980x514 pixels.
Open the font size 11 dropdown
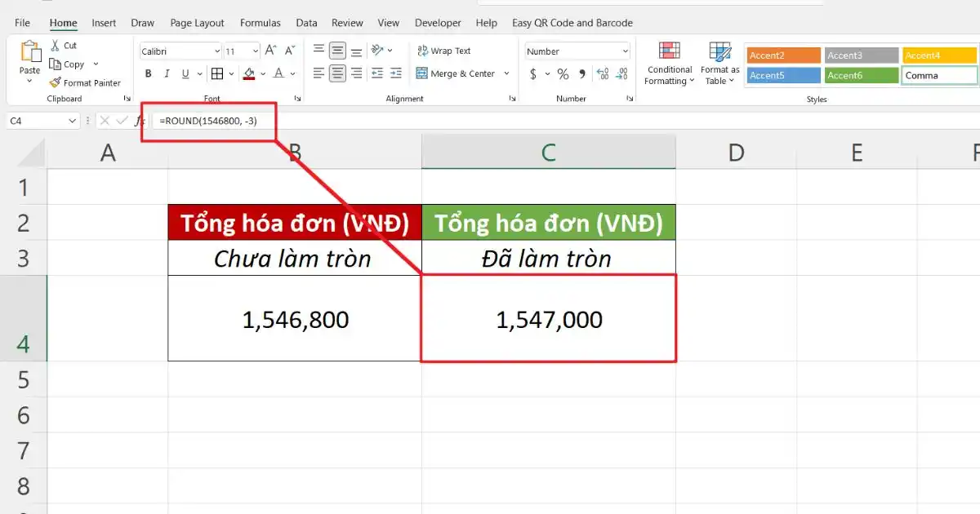click(x=255, y=51)
